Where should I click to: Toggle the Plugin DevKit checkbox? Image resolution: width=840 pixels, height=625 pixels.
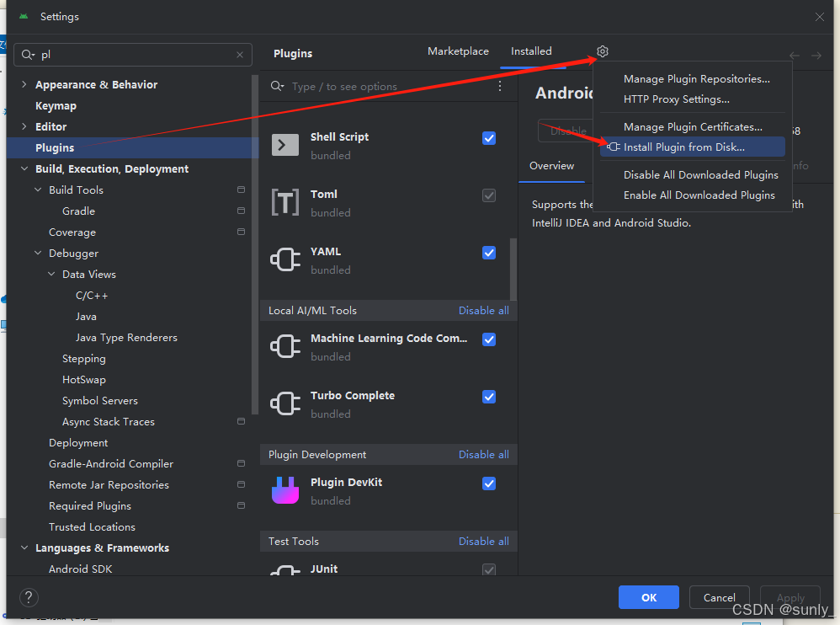(x=489, y=484)
